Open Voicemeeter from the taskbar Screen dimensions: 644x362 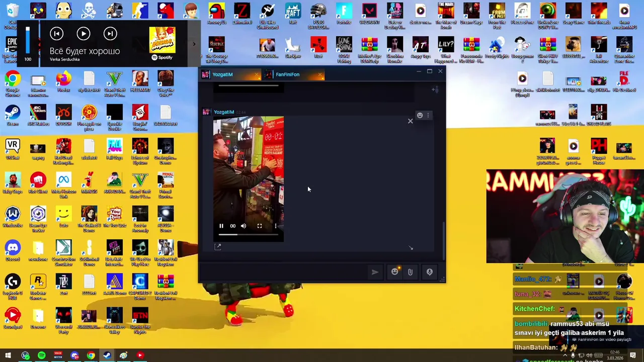coord(58,356)
